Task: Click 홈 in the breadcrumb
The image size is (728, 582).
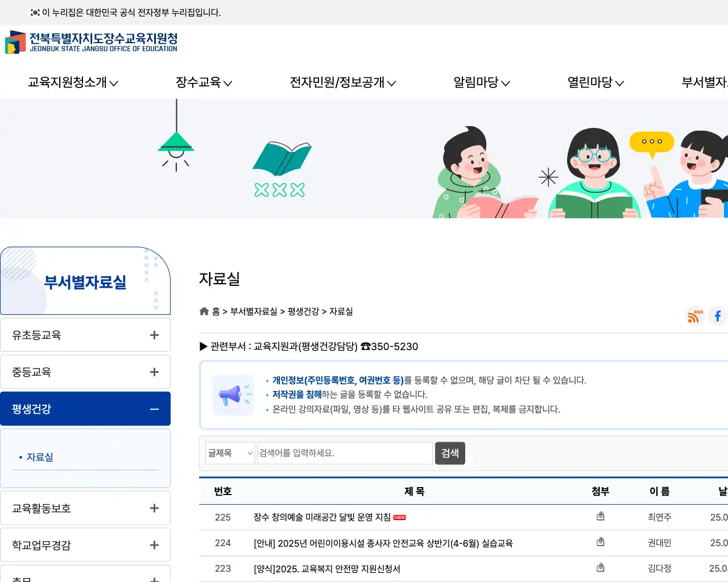Action: (x=216, y=311)
